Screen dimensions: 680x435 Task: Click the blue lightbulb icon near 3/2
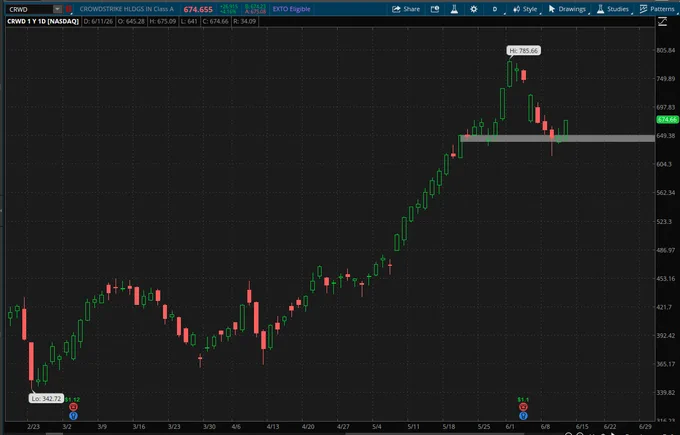[73, 415]
